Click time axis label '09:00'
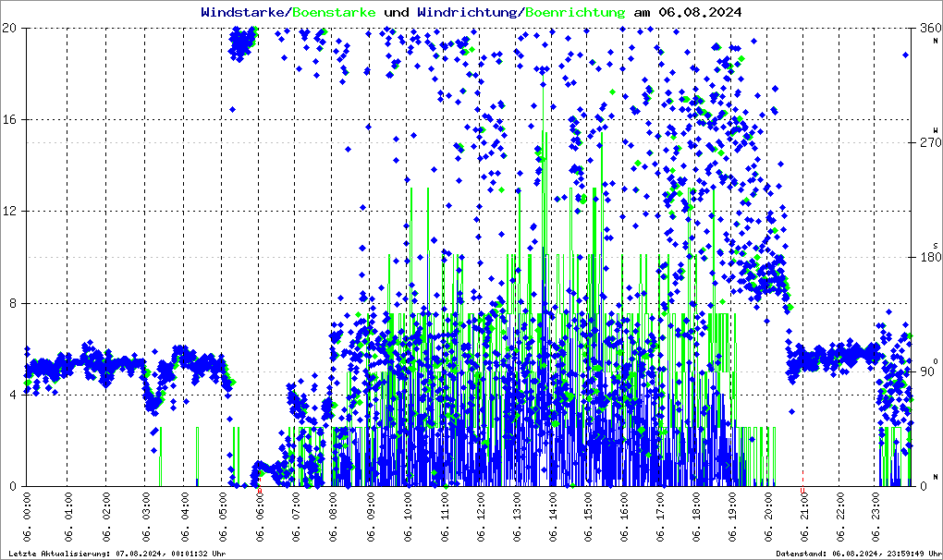This screenshot has height=560, width=943. tap(371, 506)
